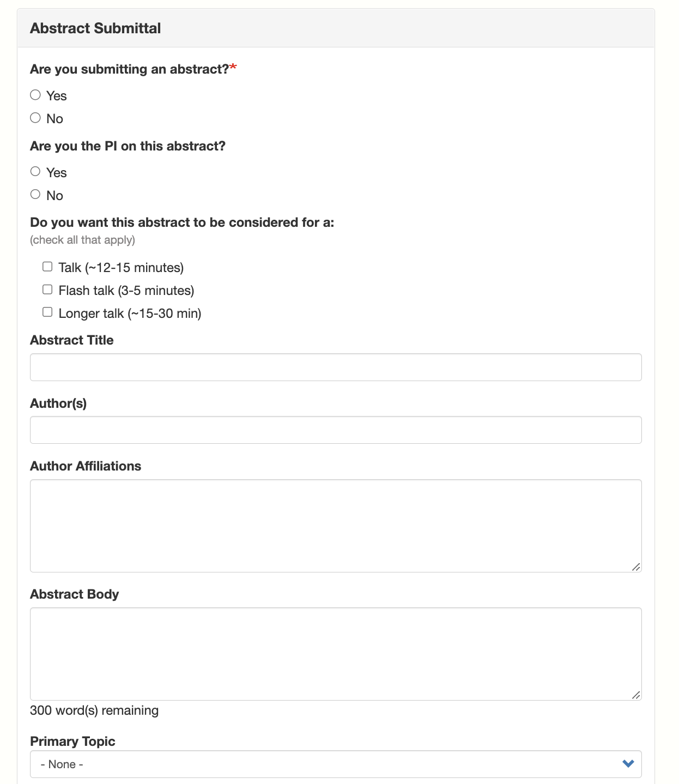The height and width of the screenshot is (784, 679).
Task: Select Yes for submitting an abstract
Action: pos(35,95)
